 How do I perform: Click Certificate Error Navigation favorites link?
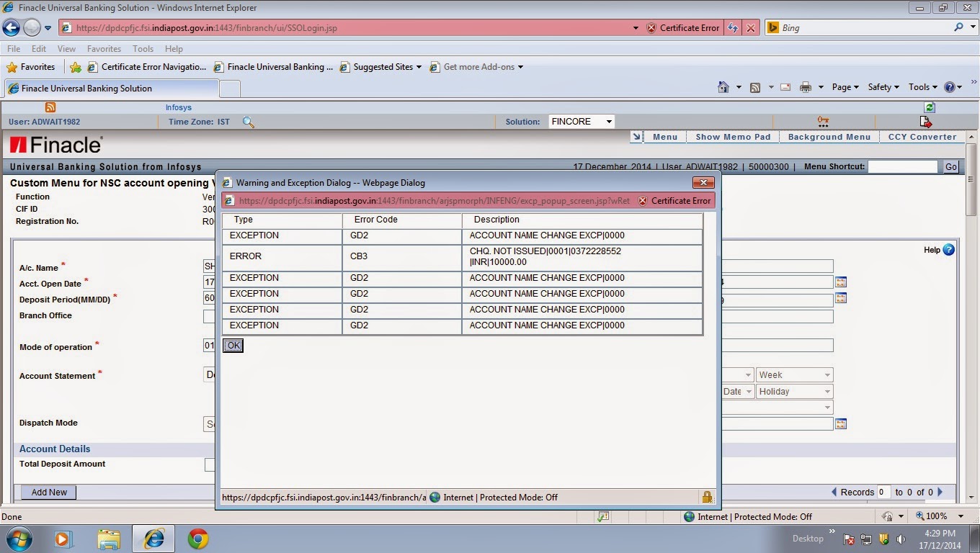click(x=148, y=67)
